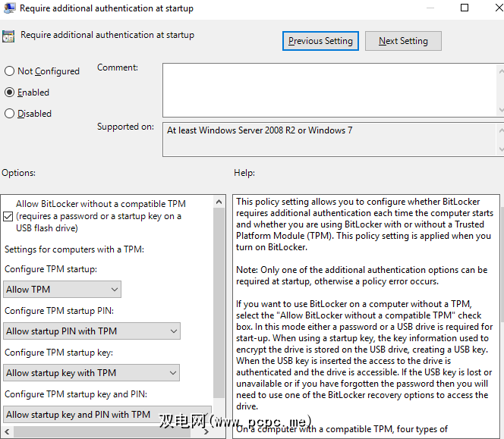Click the 'Settings for computers with a TPM:' text
504x439 pixels.
74,249
